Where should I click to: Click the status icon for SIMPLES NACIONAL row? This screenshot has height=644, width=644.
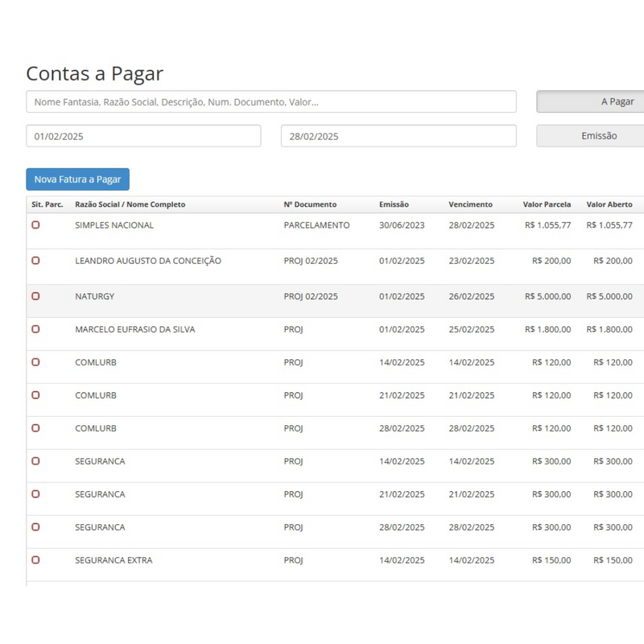(35, 225)
